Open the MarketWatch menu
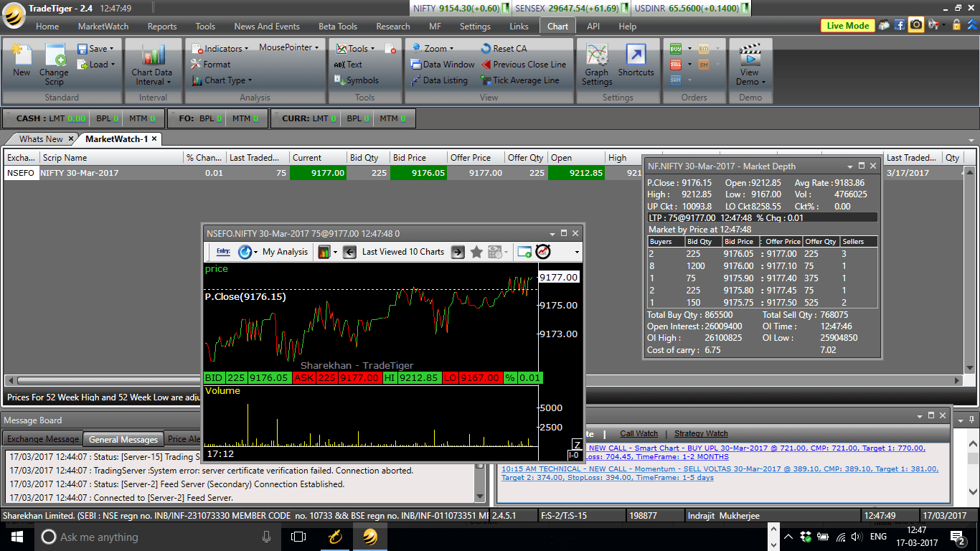980x551 pixels. pyautogui.click(x=103, y=26)
